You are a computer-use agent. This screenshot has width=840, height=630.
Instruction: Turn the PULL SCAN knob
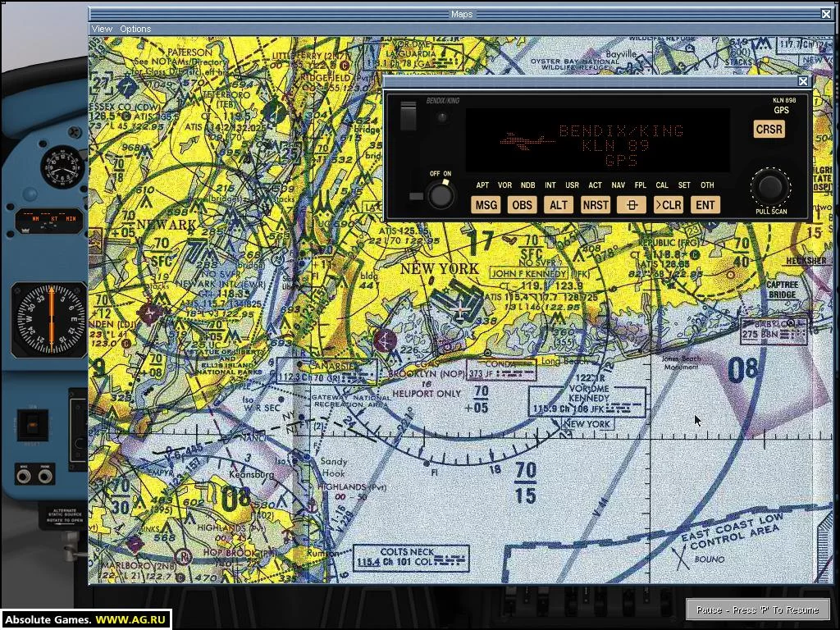pos(770,187)
